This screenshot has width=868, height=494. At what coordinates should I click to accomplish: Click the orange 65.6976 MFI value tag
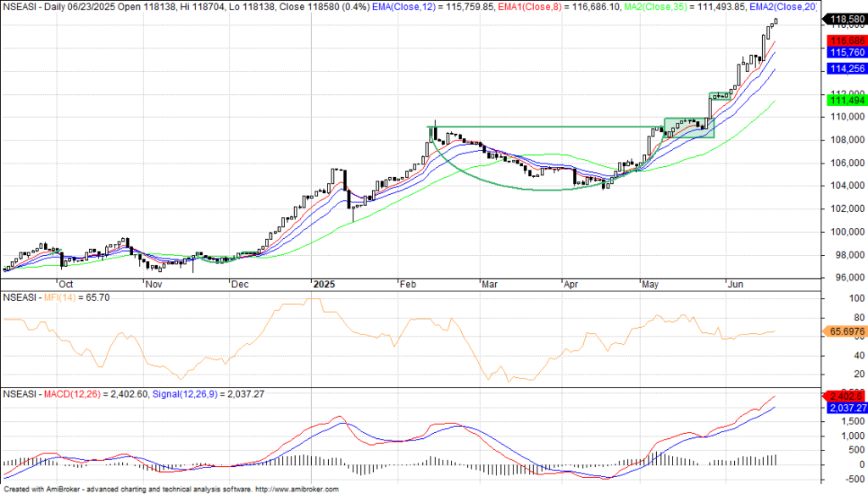click(x=845, y=334)
